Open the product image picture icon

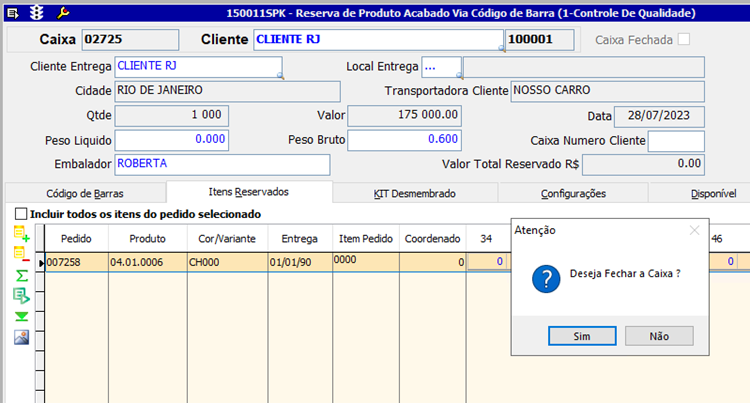(x=21, y=337)
